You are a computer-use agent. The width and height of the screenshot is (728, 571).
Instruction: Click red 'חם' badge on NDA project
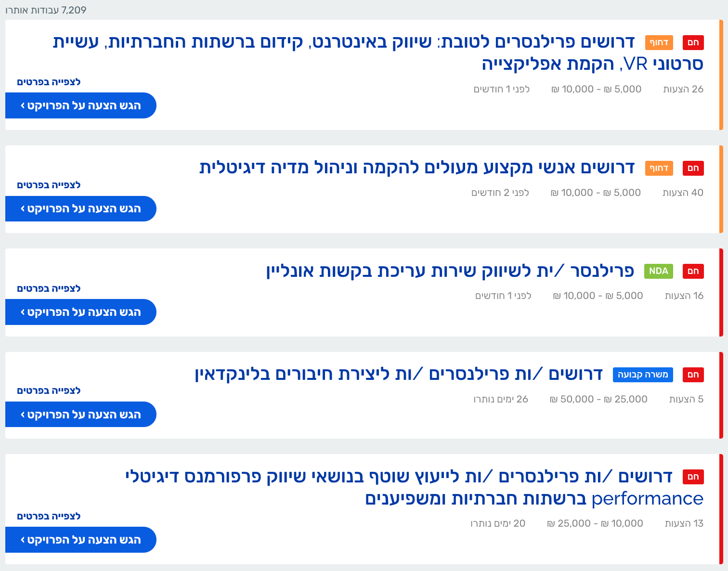pyautogui.click(x=693, y=271)
